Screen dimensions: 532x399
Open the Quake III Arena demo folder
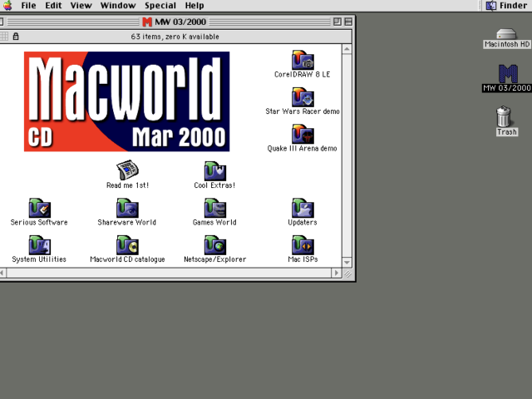coord(303,135)
